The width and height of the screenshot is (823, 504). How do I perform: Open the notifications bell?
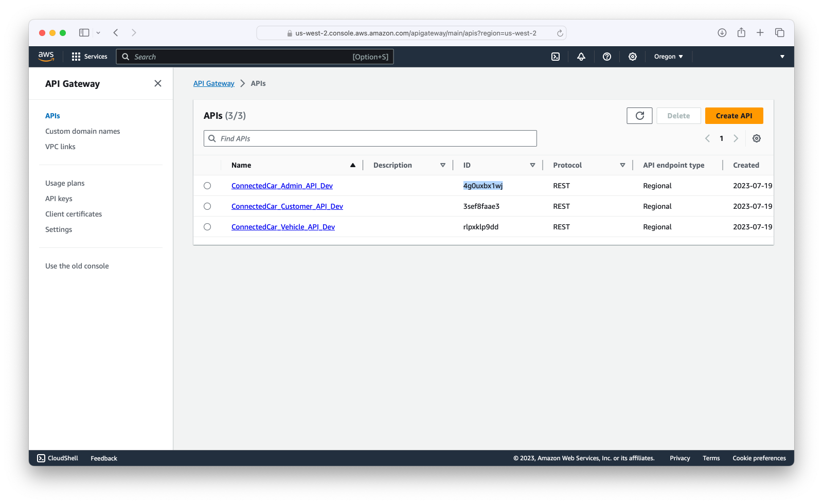581,57
